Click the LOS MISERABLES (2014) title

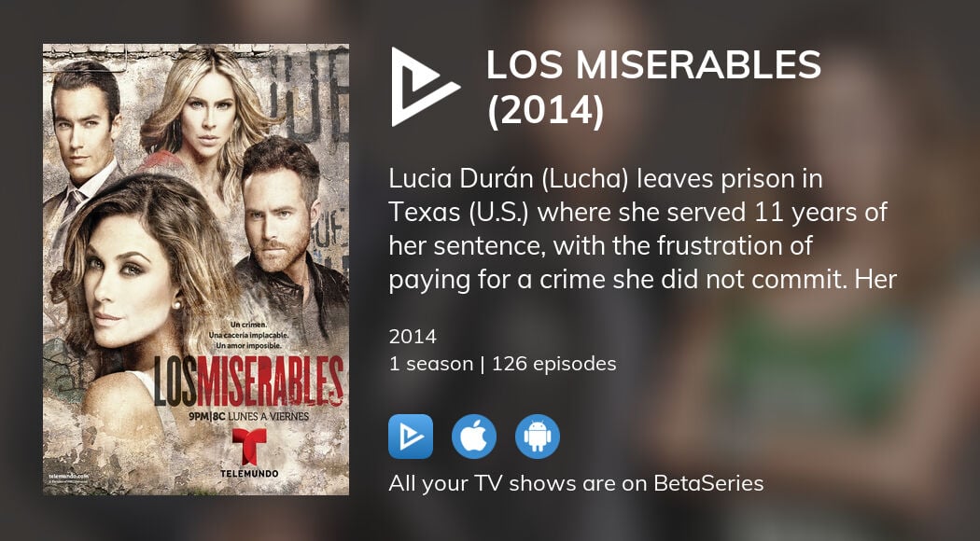click(x=653, y=88)
